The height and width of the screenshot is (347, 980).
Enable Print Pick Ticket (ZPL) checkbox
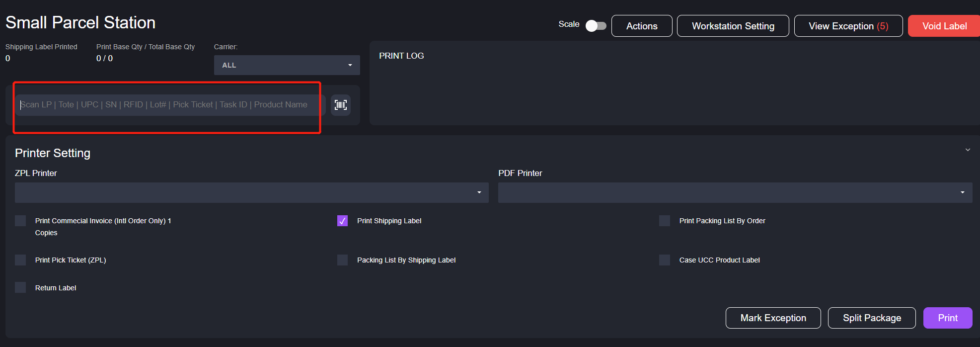click(x=20, y=260)
